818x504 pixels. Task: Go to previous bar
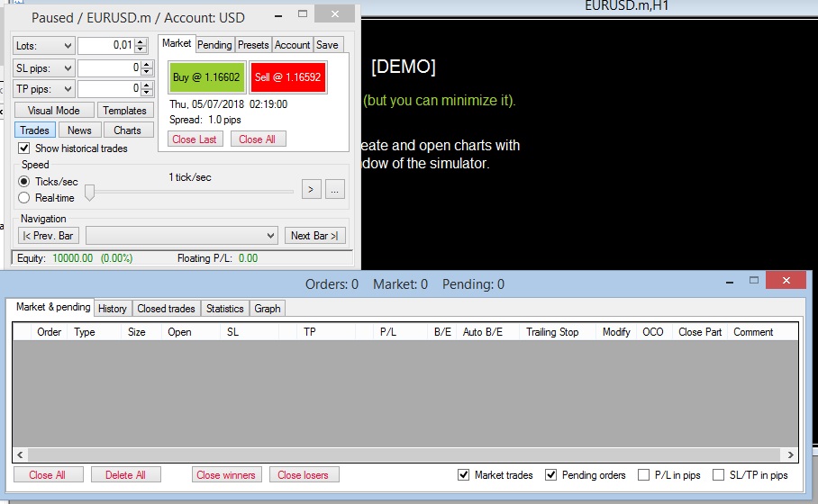(x=48, y=236)
